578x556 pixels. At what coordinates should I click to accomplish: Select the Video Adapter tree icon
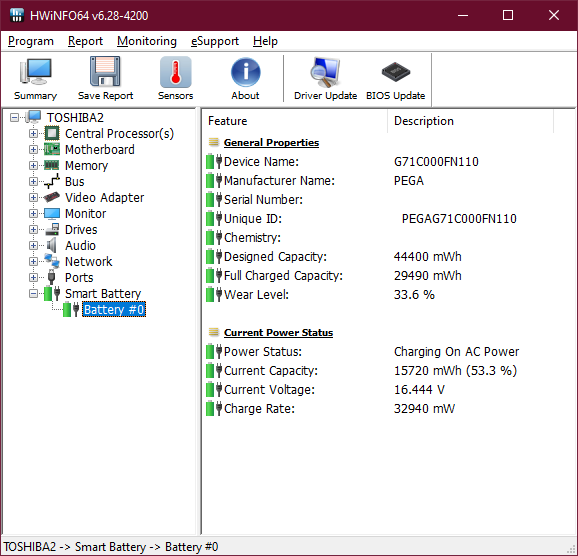point(52,197)
